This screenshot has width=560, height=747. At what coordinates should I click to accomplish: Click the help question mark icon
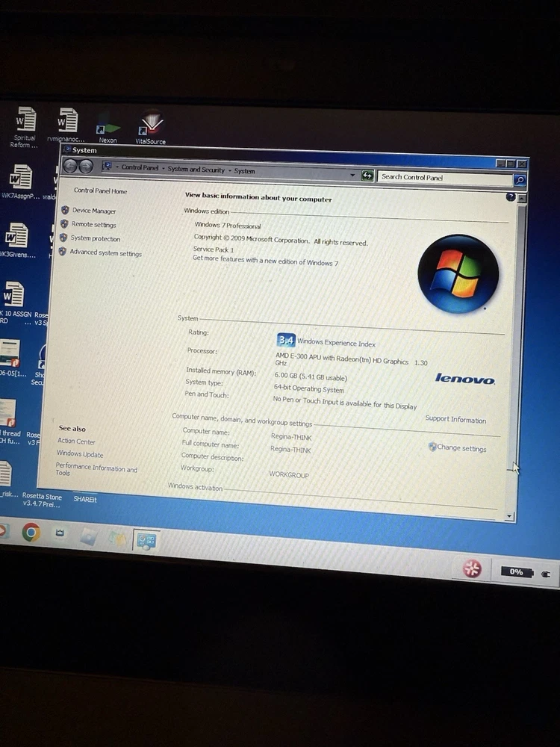[511, 197]
